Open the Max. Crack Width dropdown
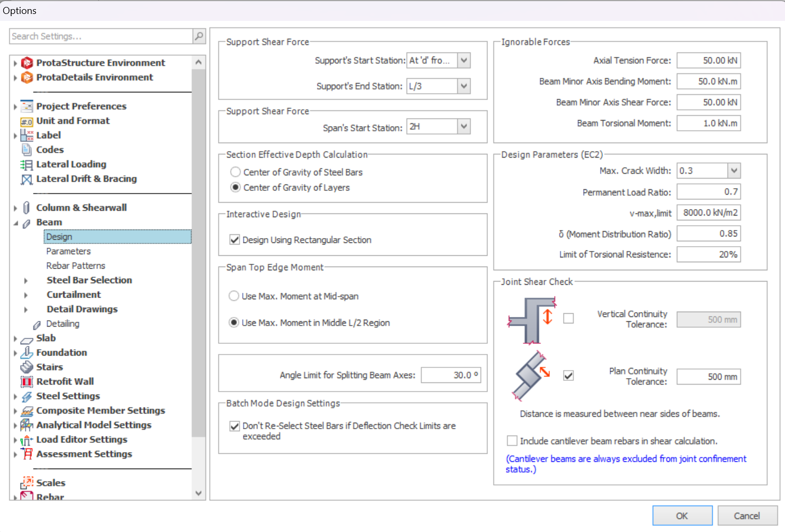Viewport: 785px width, 532px height. tap(734, 171)
